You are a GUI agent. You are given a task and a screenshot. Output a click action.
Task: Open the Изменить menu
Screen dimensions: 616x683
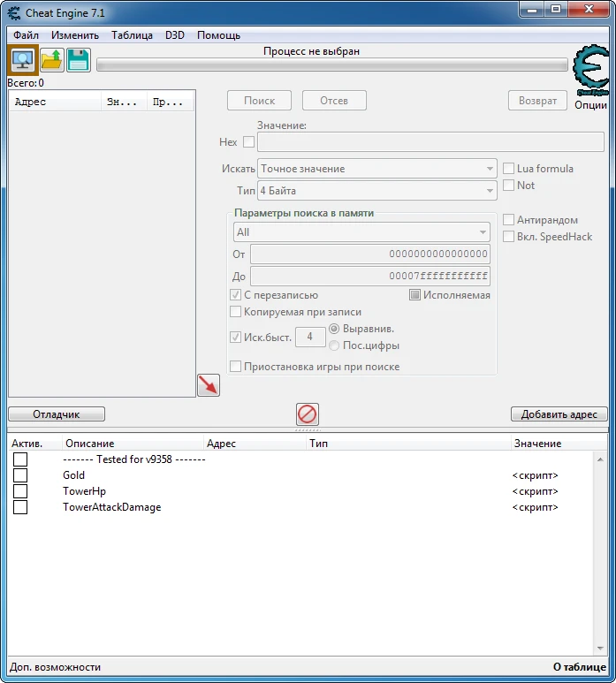75,35
